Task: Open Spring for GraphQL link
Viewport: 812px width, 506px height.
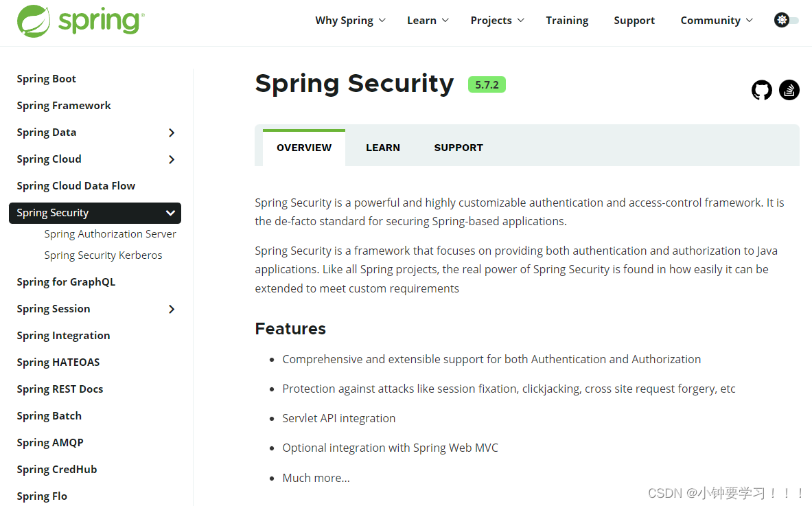Action: click(x=66, y=282)
